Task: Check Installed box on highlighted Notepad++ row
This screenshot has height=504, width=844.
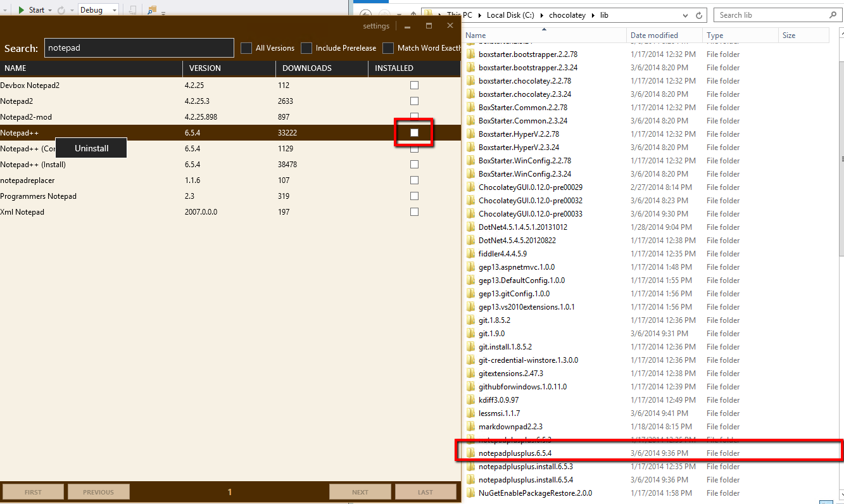Action: click(x=414, y=133)
